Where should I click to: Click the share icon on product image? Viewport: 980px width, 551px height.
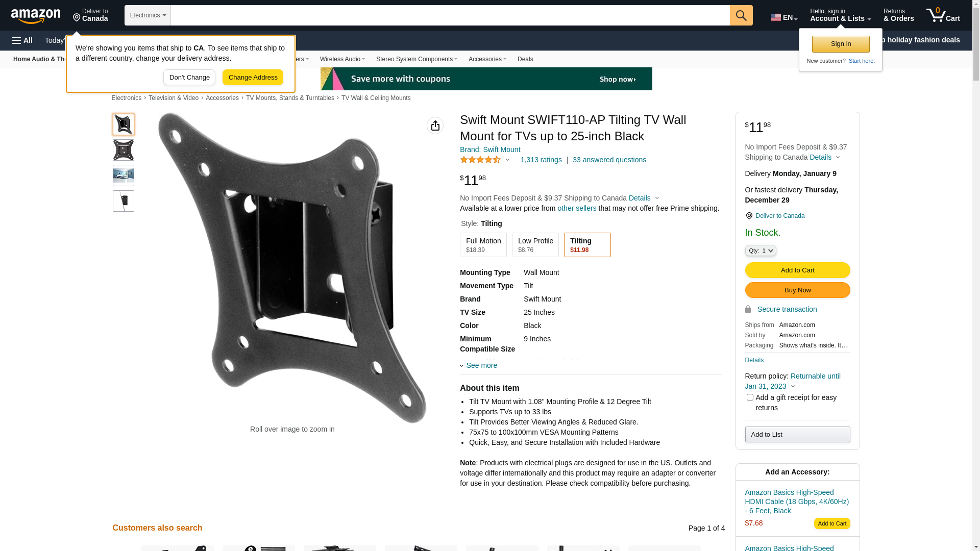pyautogui.click(x=435, y=126)
